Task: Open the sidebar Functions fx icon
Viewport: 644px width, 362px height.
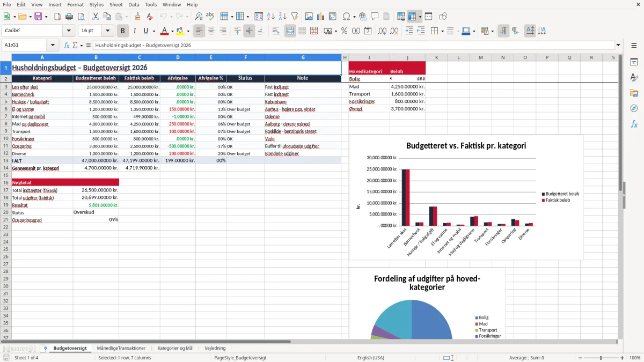Action: point(634,124)
